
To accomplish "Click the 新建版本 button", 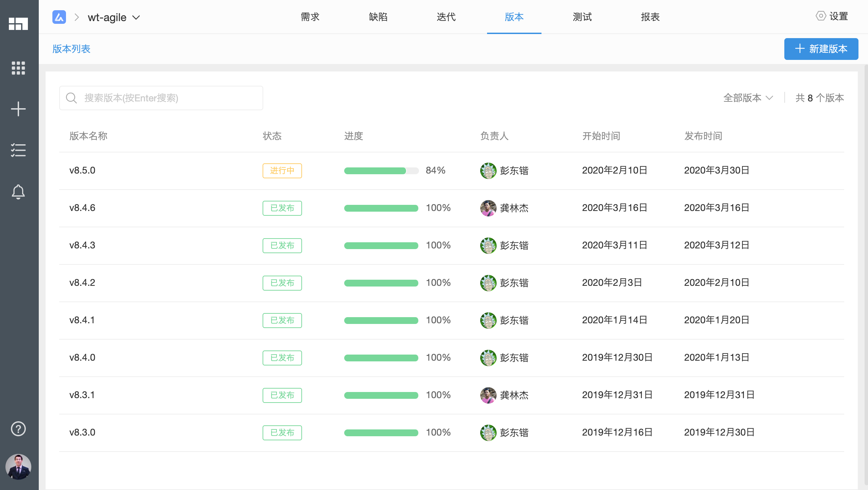I will pyautogui.click(x=821, y=49).
